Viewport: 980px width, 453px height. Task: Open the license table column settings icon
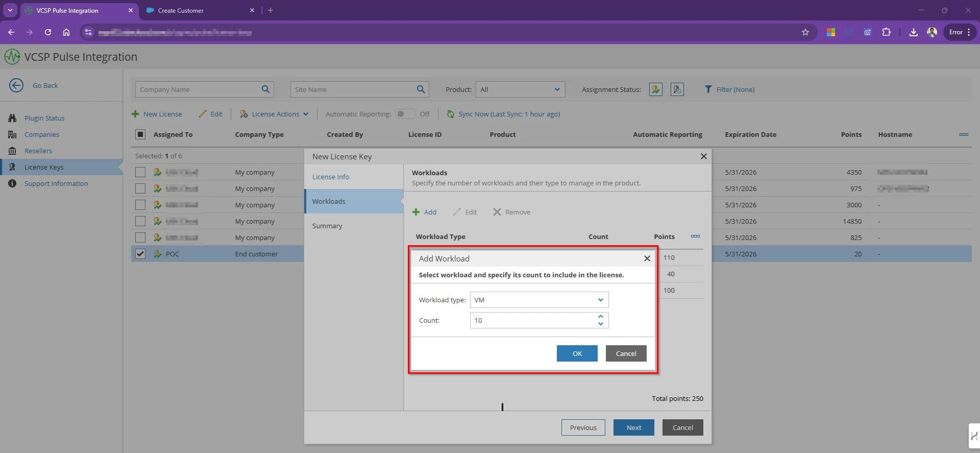(x=963, y=134)
